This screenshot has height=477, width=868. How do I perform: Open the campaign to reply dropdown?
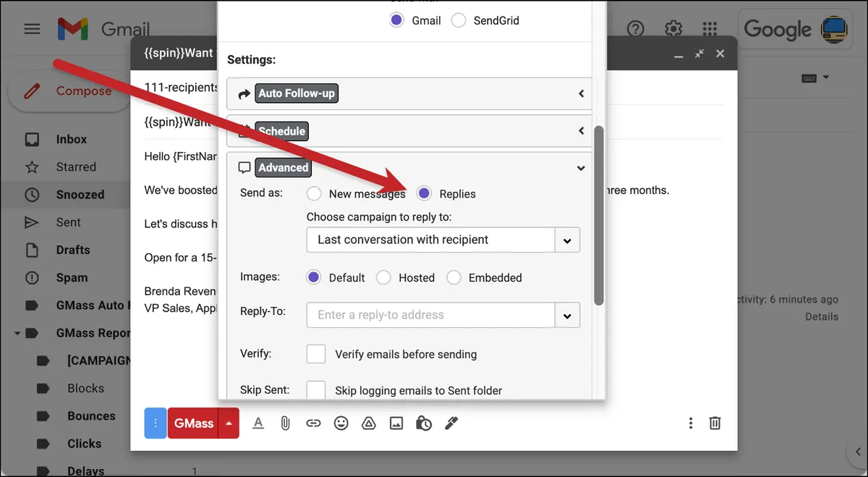(x=443, y=240)
